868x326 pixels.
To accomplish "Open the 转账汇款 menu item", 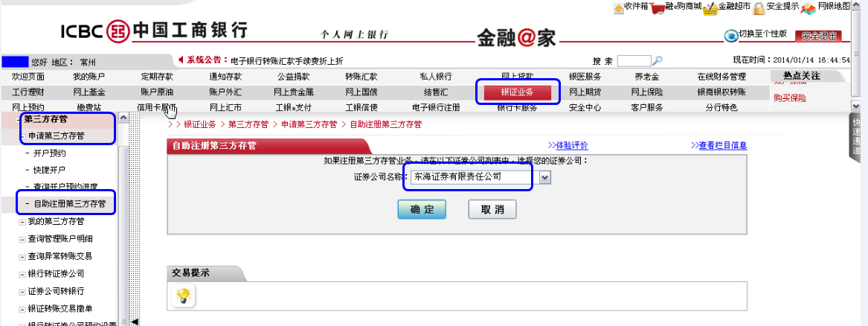I will click(x=361, y=77).
